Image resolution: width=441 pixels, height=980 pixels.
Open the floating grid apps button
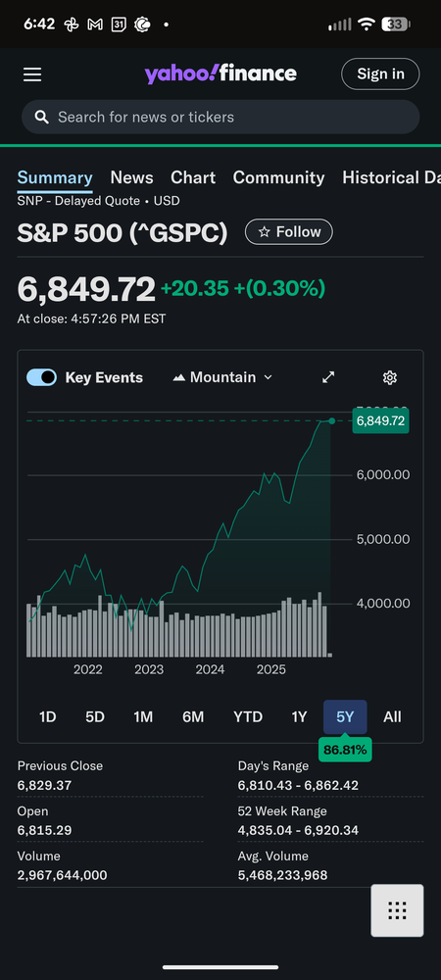pos(397,910)
